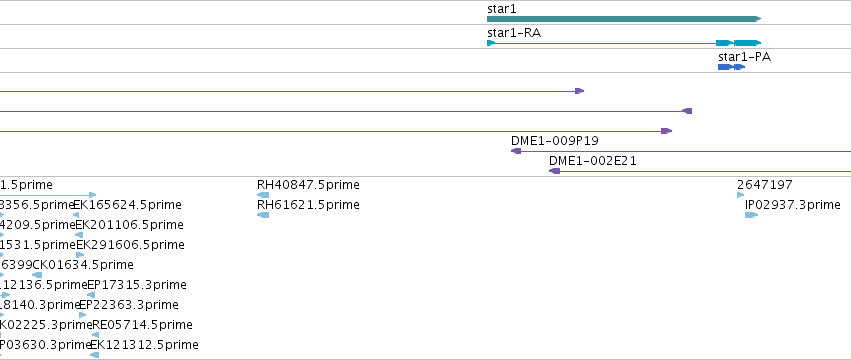
Task: Select the star1 gene bar
Action: coord(624,19)
